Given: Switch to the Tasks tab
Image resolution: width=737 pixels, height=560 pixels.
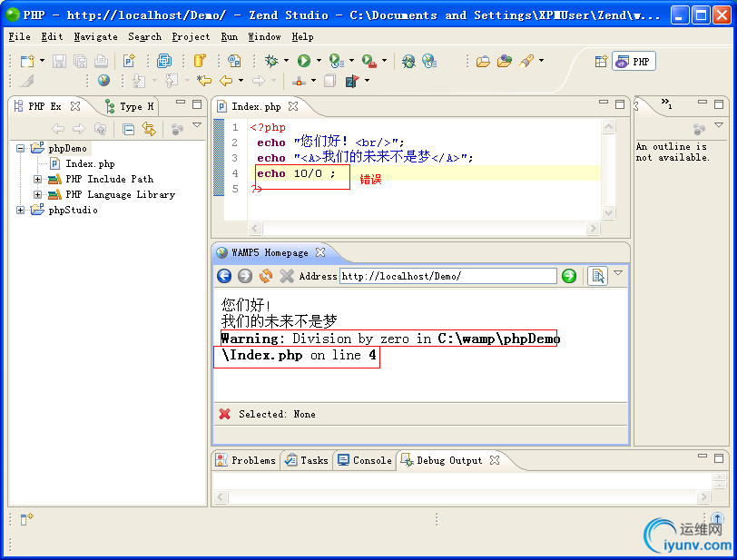Looking at the screenshot, I should [x=307, y=460].
